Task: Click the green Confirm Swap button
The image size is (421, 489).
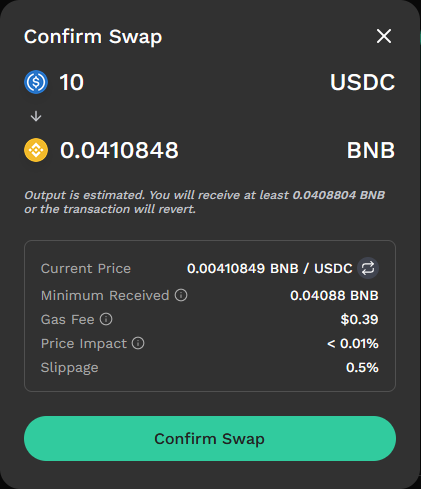Action: tap(210, 438)
